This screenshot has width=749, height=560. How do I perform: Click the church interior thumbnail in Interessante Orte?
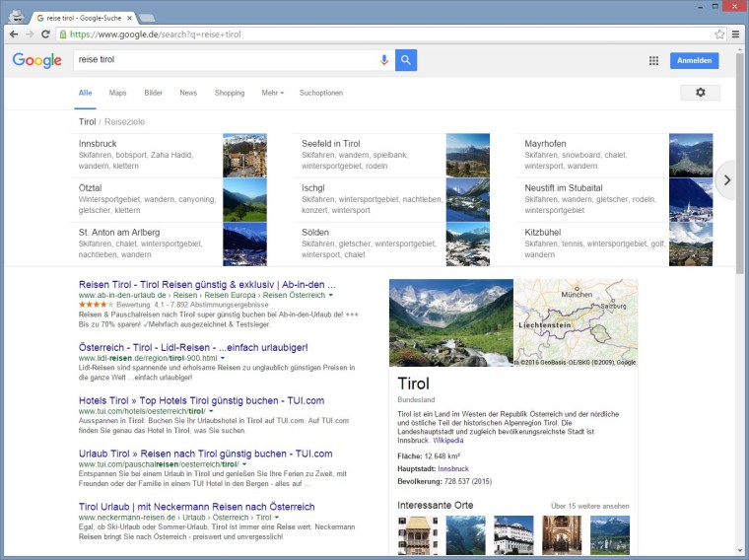click(562, 535)
